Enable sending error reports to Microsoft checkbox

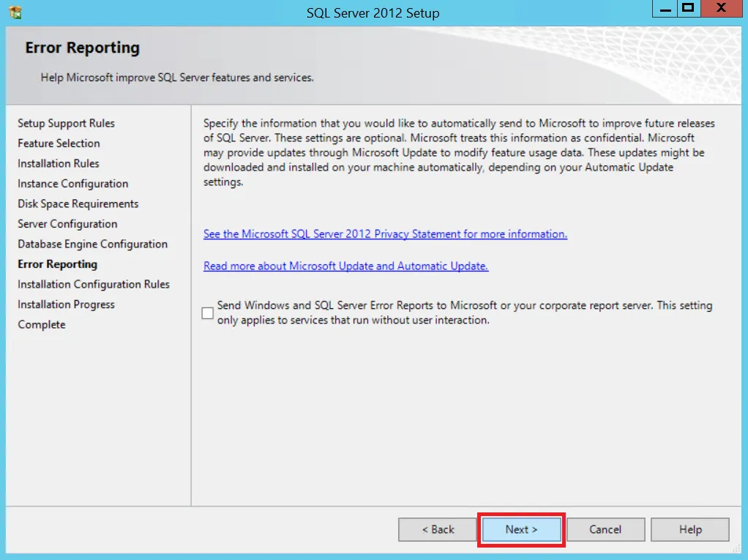pos(208,313)
